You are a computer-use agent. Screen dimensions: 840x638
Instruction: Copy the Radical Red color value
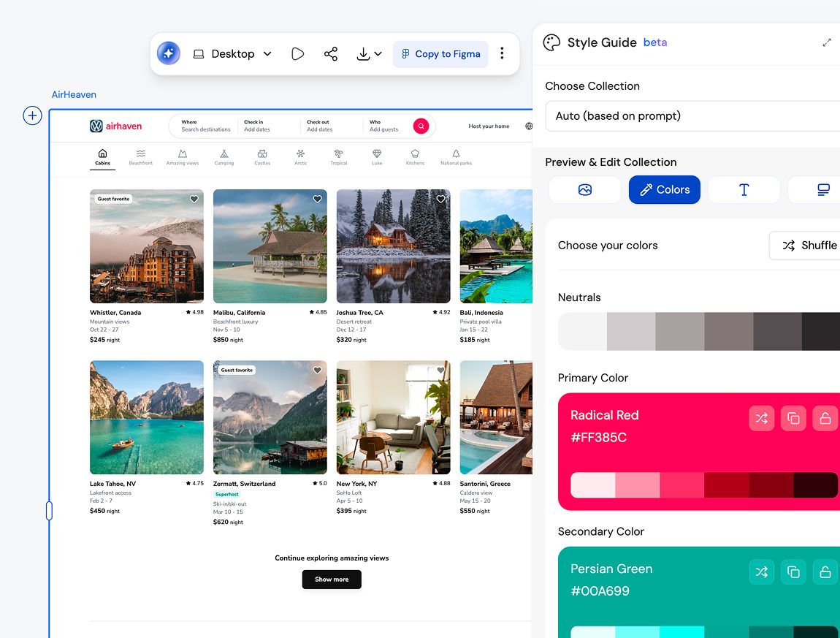pyautogui.click(x=793, y=418)
